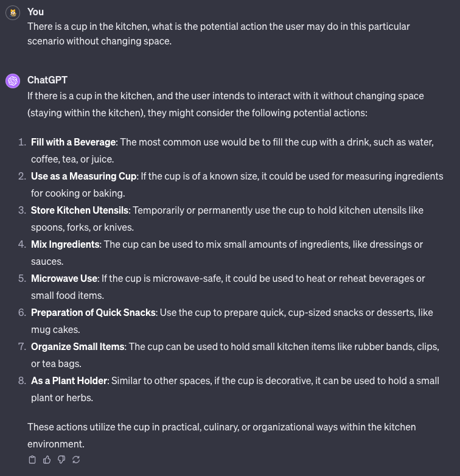The height and width of the screenshot is (476, 460).
Task: Click the "Microwave Use" list heading
Action: 64,278
